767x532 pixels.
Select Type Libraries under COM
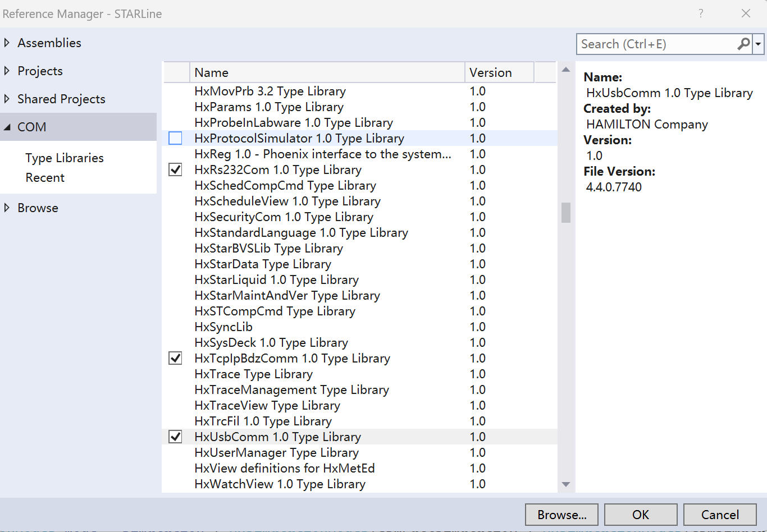coord(65,158)
